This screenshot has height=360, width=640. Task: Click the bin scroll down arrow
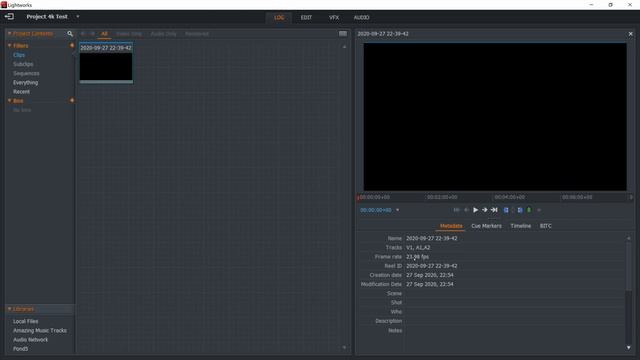click(344, 347)
